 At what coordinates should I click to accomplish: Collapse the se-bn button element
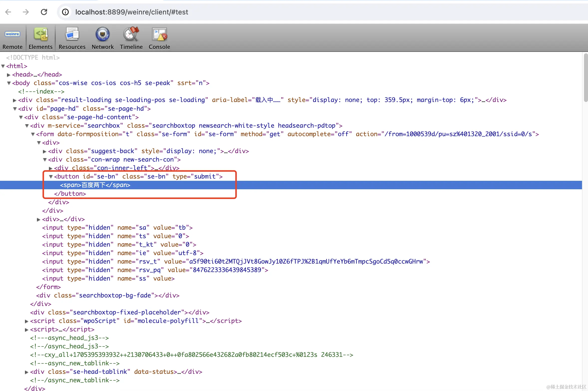click(51, 177)
